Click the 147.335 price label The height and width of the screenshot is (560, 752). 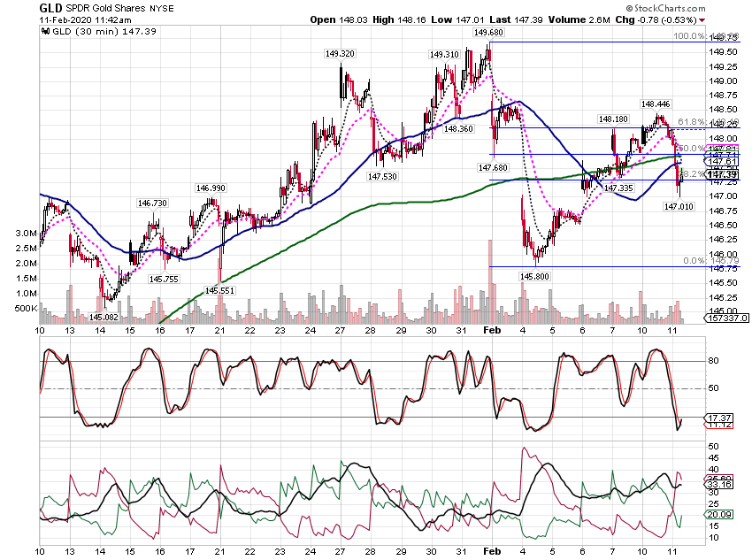point(618,188)
